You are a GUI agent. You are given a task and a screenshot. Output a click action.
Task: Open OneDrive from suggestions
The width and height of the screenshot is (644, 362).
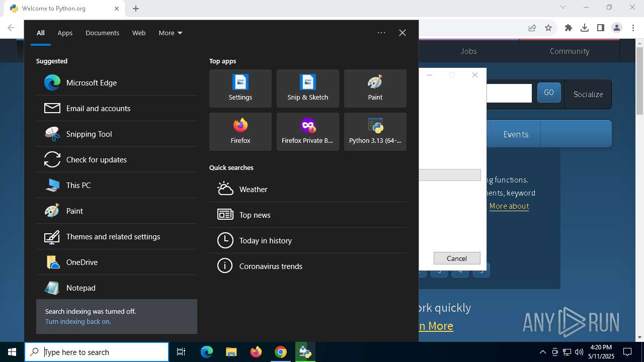tap(116, 262)
